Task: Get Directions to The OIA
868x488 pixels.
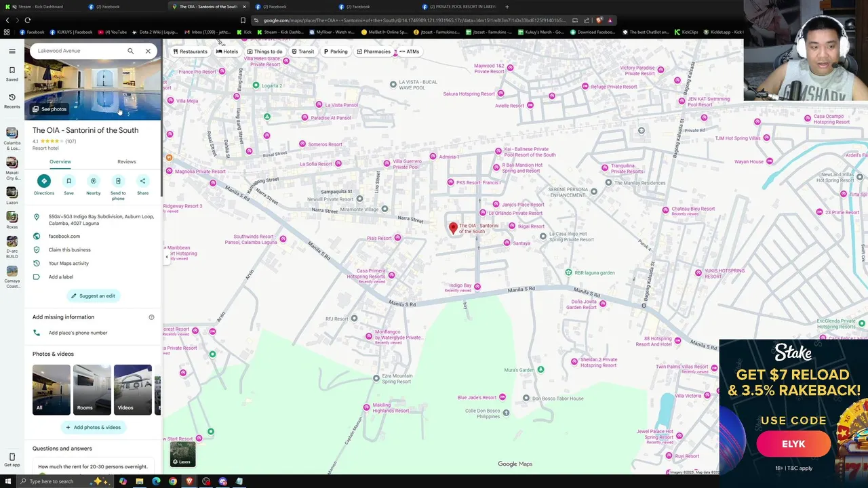Action: pos(44,185)
